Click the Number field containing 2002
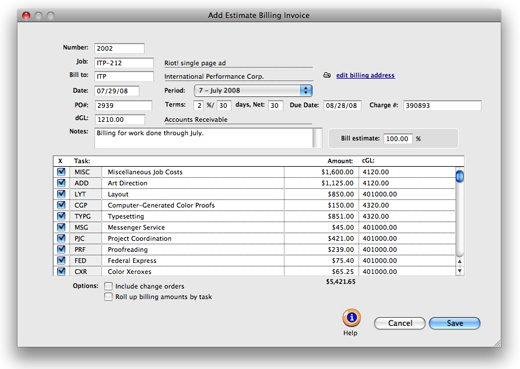 click(119, 48)
